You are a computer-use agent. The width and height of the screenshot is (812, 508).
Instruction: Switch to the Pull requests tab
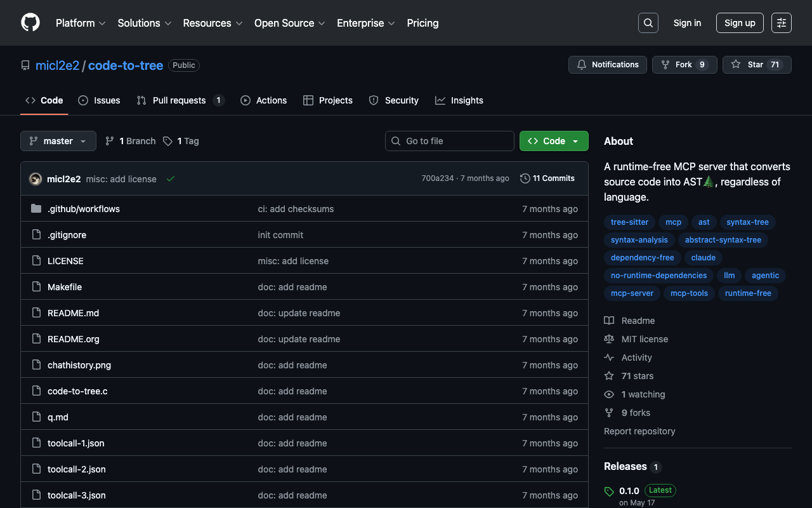tap(180, 100)
